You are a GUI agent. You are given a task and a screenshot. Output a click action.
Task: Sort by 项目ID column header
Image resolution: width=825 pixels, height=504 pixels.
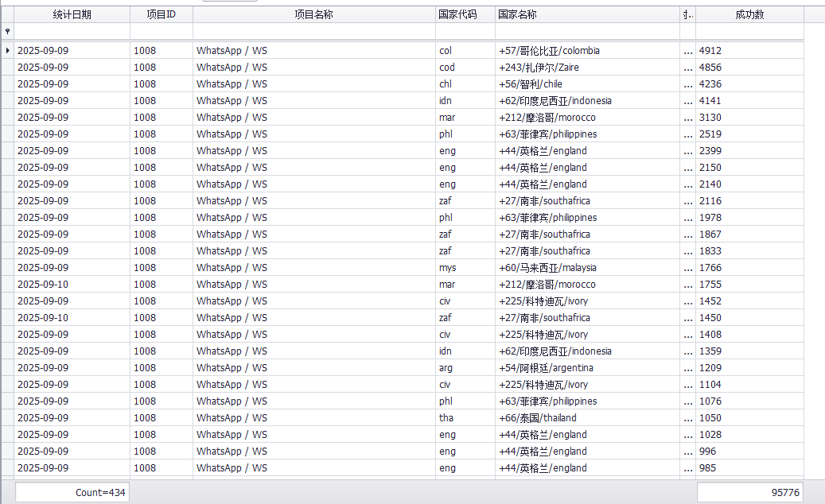tap(161, 15)
